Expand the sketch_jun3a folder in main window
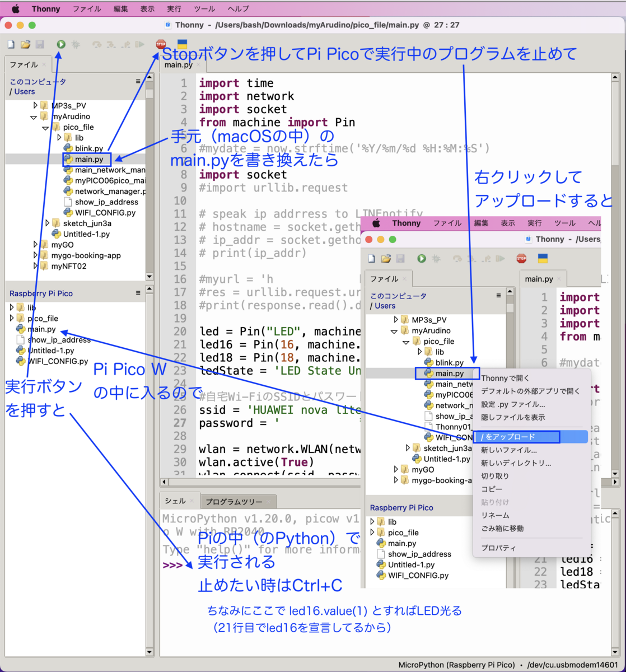Image resolution: width=626 pixels, height=672 pixels. 48,223
